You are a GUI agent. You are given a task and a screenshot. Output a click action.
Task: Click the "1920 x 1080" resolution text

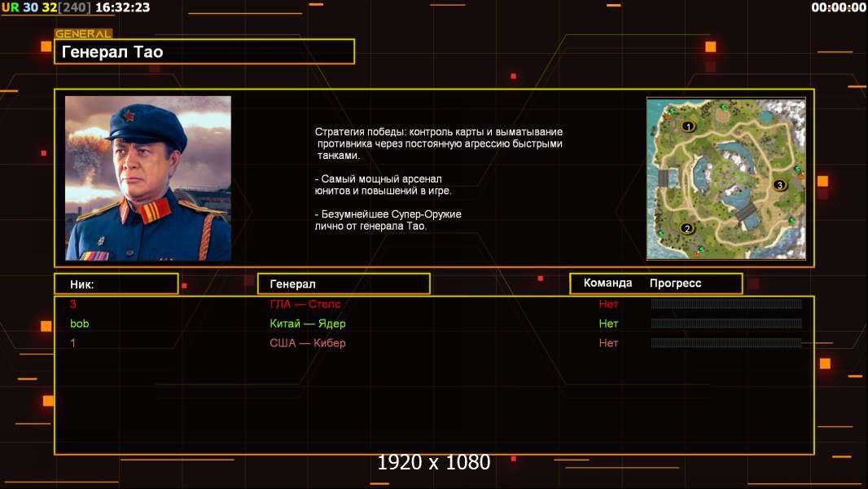coord(433,462)
